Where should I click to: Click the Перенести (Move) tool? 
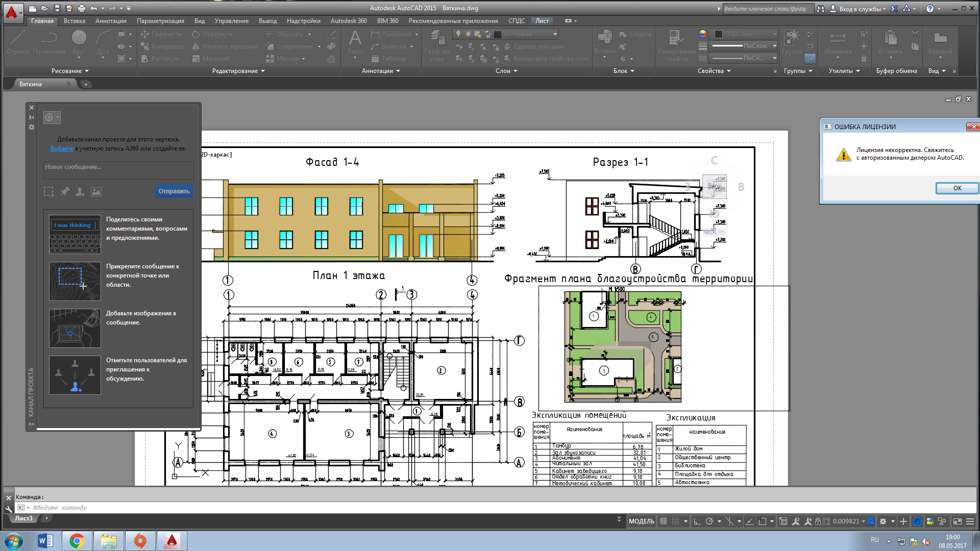[161, 34]
